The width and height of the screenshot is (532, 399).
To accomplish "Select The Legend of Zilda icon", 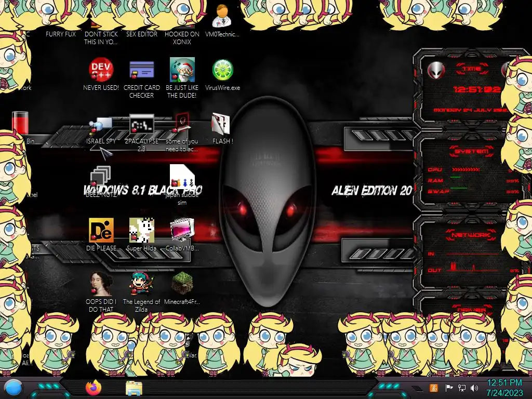I will pos(141,284).
